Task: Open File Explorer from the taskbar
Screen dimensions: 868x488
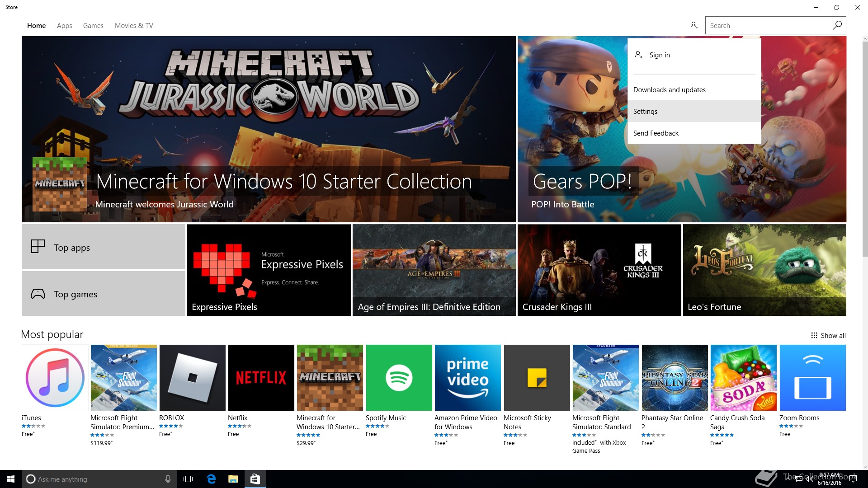Action: (x=233, y=479)
